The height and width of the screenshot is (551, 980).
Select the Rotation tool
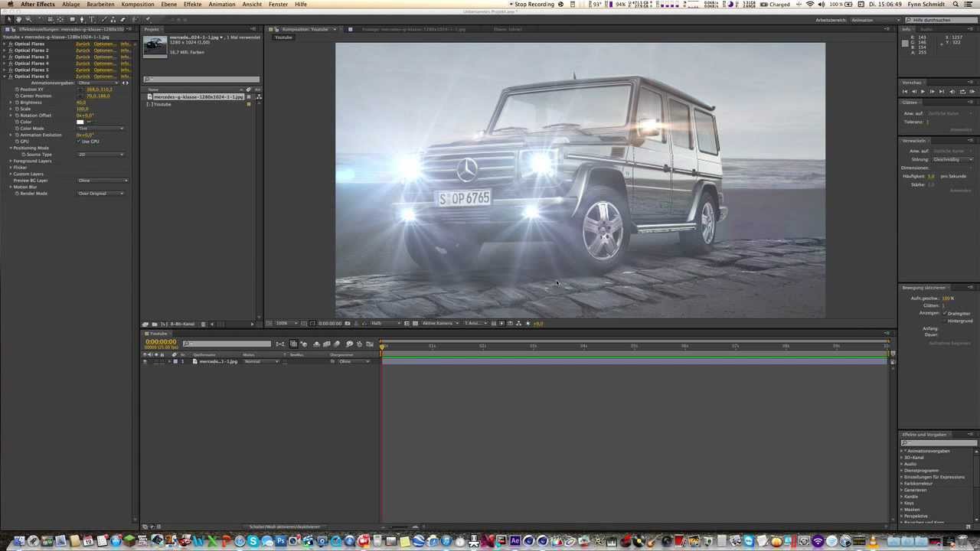point(41,19)
